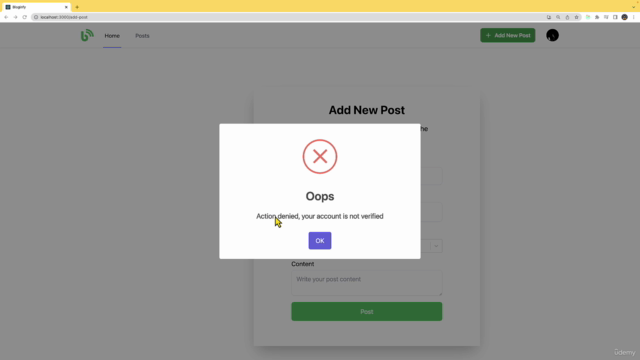Open the Posts nav item
This screenshot has width=640, height=360.
point(142,36)
